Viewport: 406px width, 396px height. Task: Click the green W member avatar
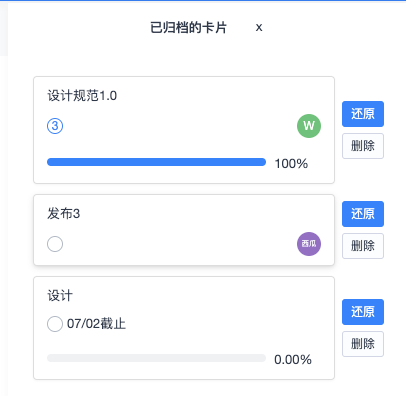coord(309,126)
